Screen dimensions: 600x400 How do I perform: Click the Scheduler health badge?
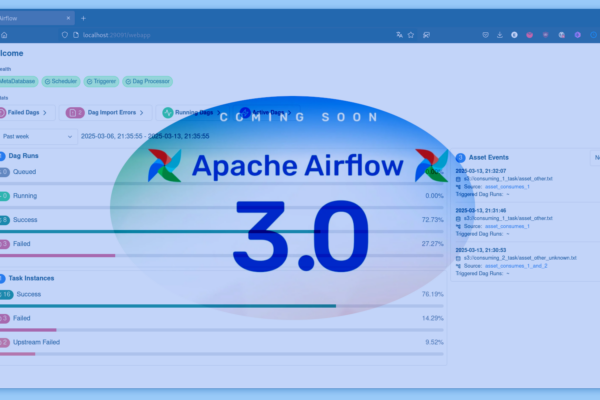[x=61, y=81]
